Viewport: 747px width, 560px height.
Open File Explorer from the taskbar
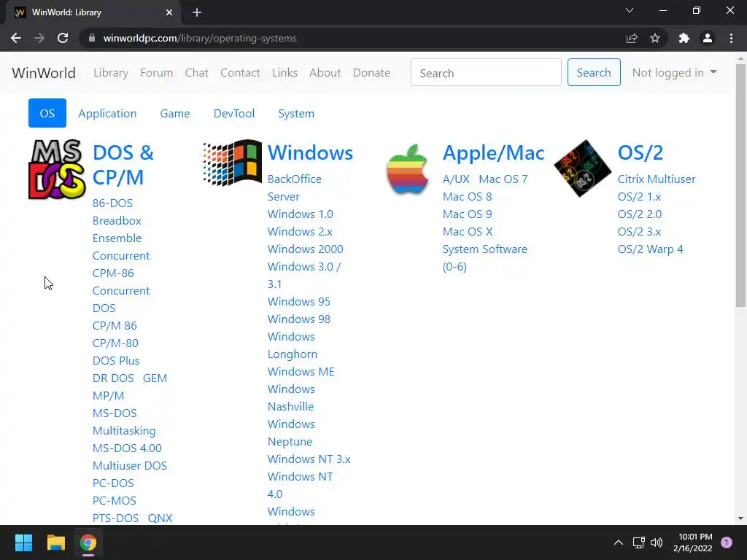tap(55, 542)
